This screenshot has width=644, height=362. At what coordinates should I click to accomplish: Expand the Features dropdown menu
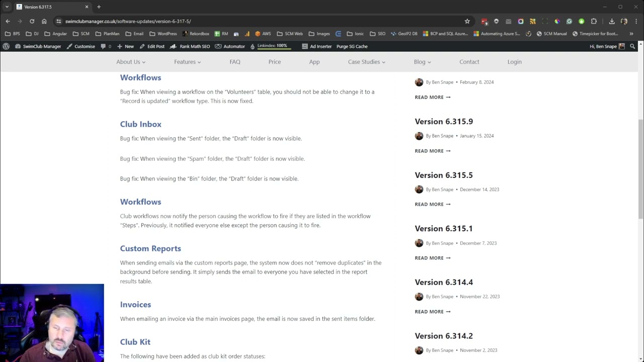point(187,62)
